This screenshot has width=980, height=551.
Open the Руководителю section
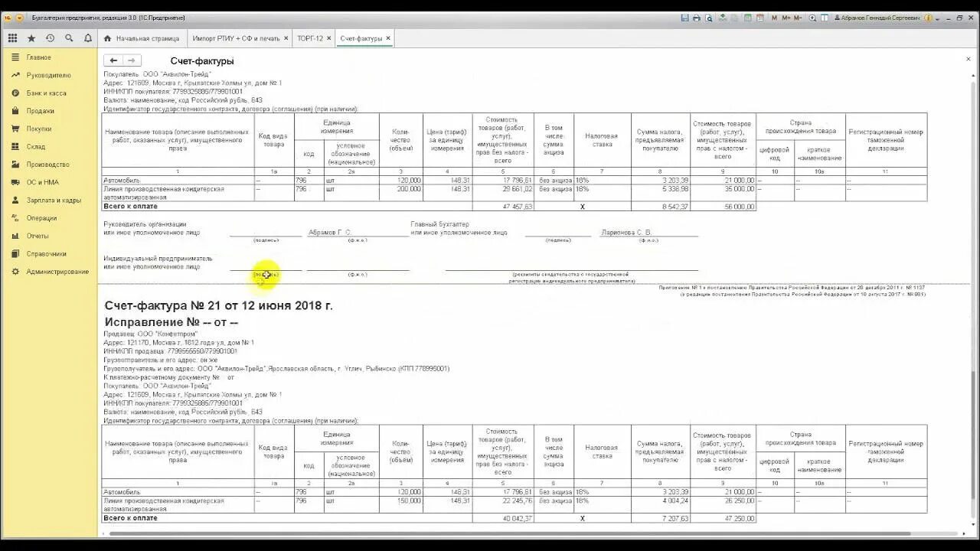point(48,75)
